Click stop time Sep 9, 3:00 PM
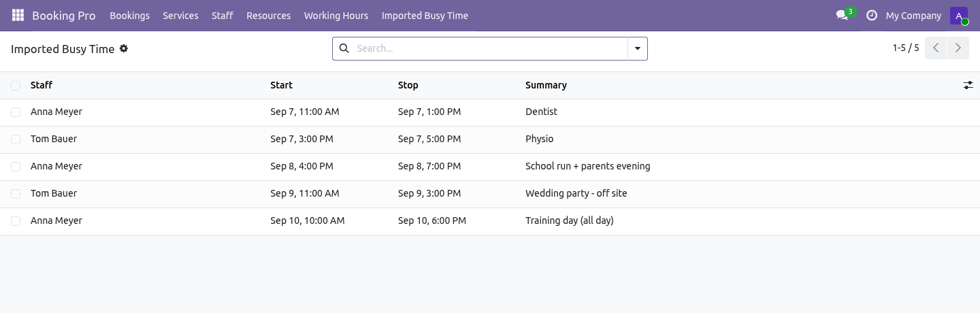The height and width of the screenshot is (313, 980). tap(429, 193)
